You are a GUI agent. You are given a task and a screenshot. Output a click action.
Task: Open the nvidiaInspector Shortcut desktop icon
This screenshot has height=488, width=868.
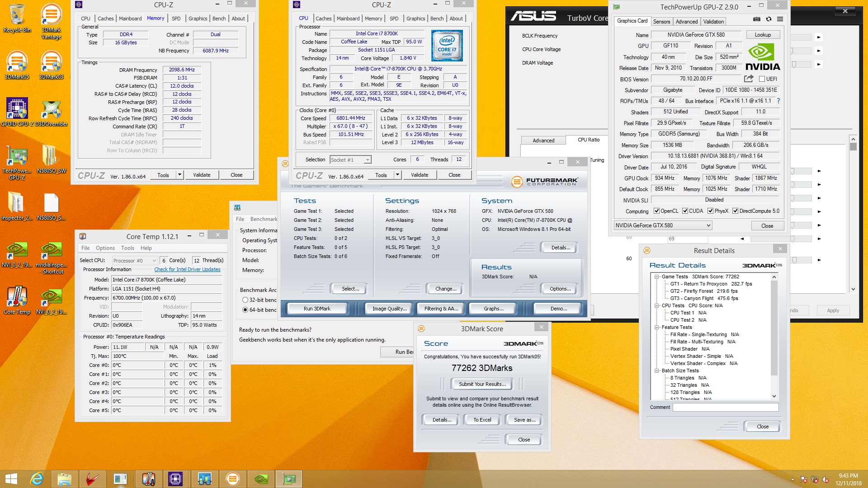pyautogui.click(x=51, y=258)
